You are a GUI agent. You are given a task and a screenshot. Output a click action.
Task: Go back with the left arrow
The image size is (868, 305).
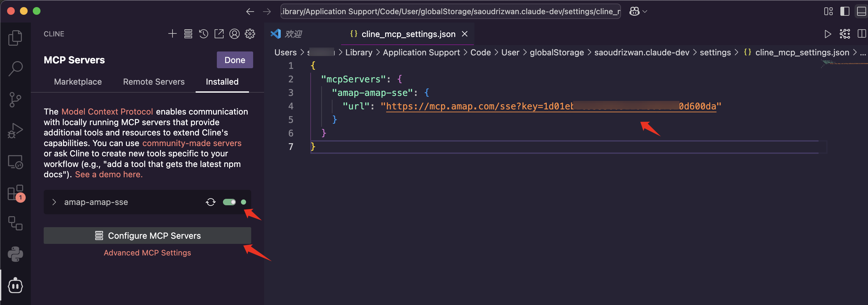pos(250,12)
